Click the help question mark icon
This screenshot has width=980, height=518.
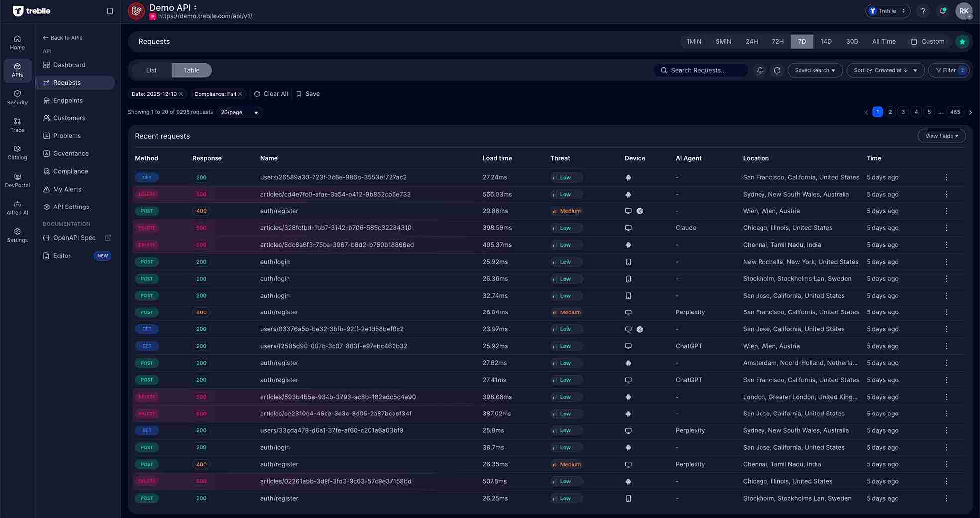pyautogui.click(x=923, y=11)
